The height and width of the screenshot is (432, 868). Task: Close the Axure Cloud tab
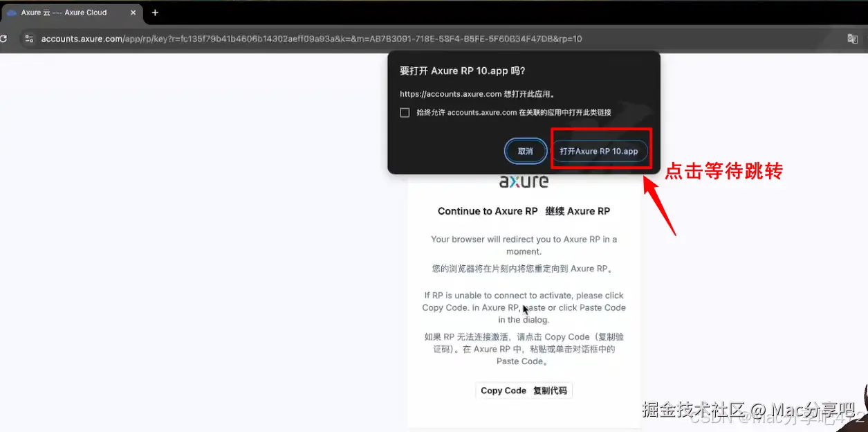point(133,12)
